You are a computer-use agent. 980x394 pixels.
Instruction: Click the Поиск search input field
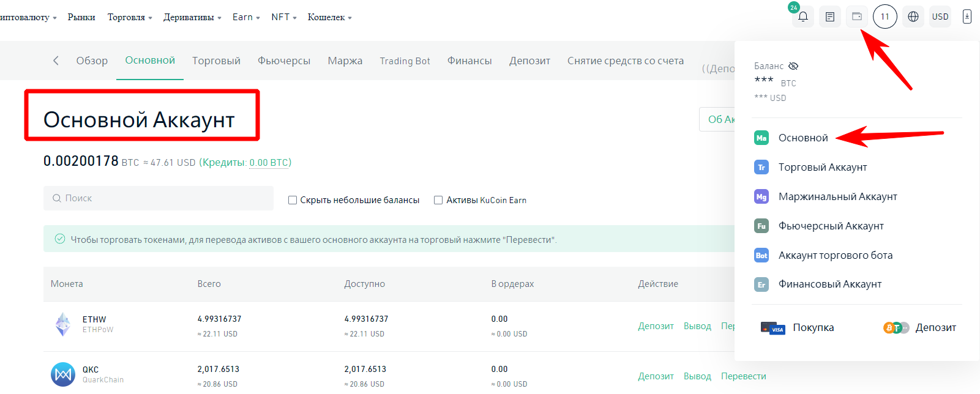click(x=158, y=198)
